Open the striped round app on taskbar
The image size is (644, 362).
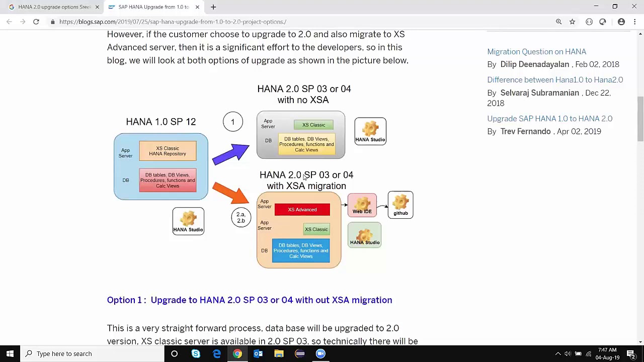click(x=300, y=353)
